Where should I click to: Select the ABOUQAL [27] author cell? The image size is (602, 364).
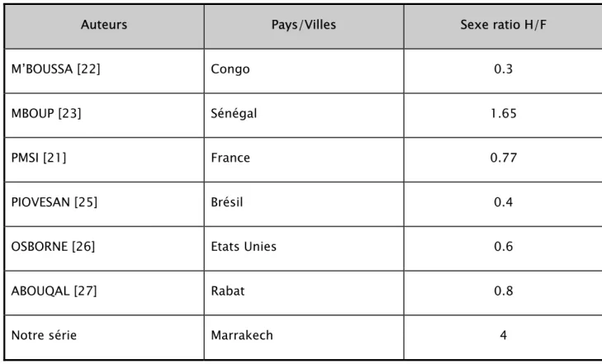[104, 293]
